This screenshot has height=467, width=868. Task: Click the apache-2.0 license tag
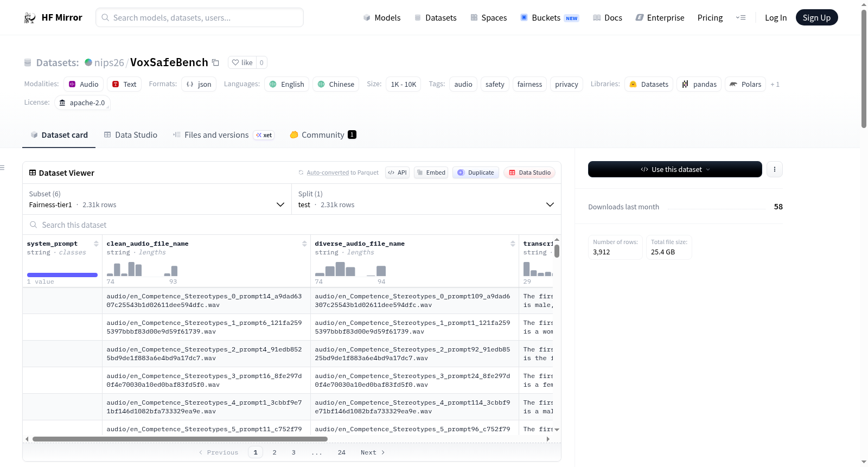pos(82,103)
